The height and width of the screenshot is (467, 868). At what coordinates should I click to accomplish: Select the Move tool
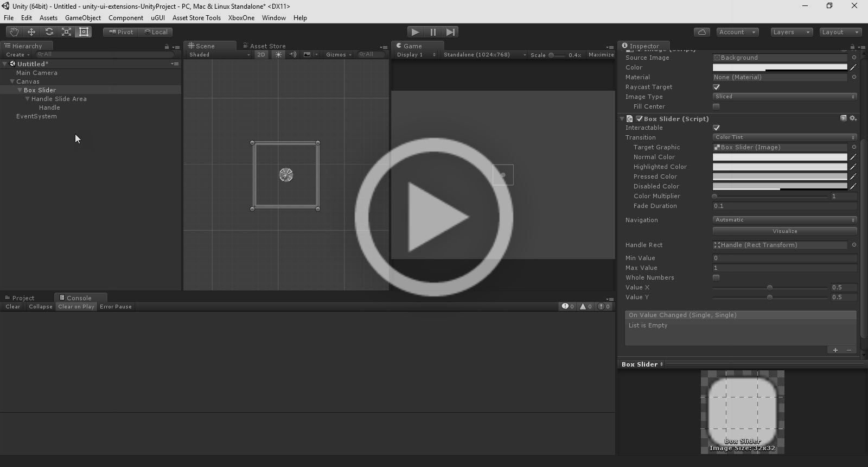tap(31, 32)
